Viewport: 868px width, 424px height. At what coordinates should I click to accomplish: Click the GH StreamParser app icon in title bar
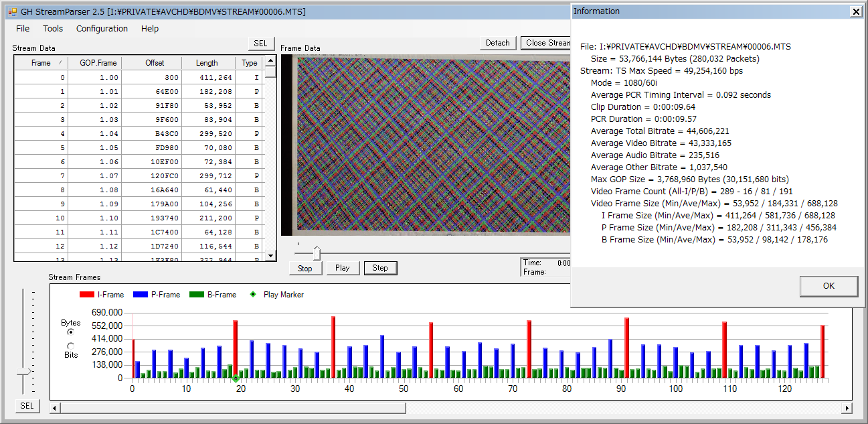12,11
